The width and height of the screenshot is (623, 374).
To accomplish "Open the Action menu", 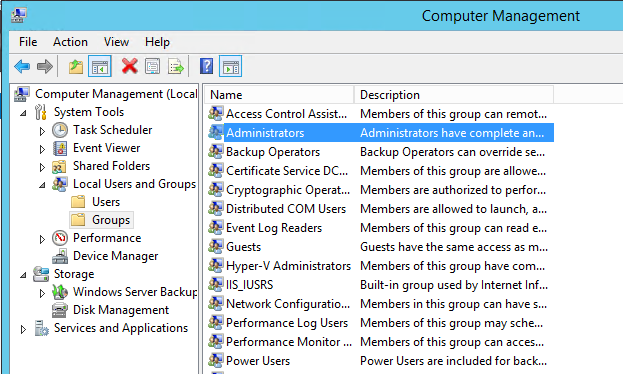I will (x=70, y=42).
